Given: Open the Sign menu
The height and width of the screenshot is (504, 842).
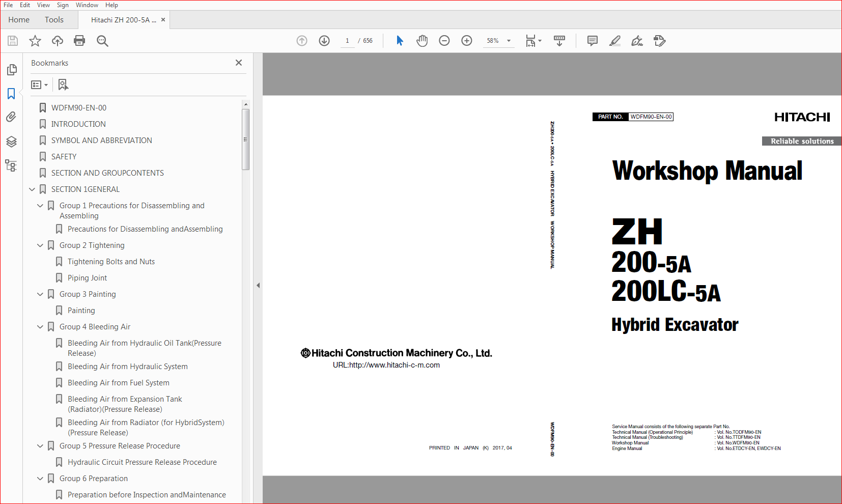Looking at the screenshot, I should [63, 5].
